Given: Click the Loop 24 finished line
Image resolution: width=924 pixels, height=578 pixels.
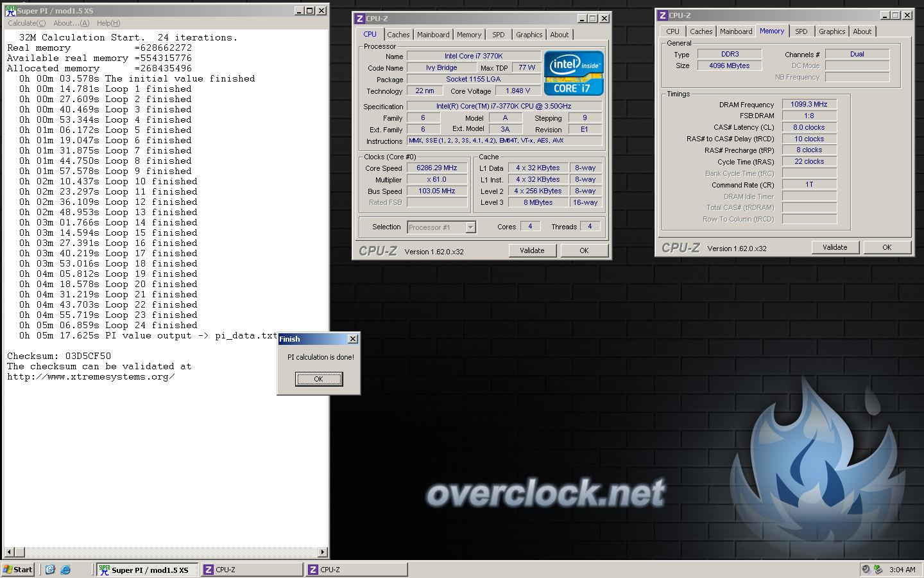Looking at the screenshot, I should [108, 325].
